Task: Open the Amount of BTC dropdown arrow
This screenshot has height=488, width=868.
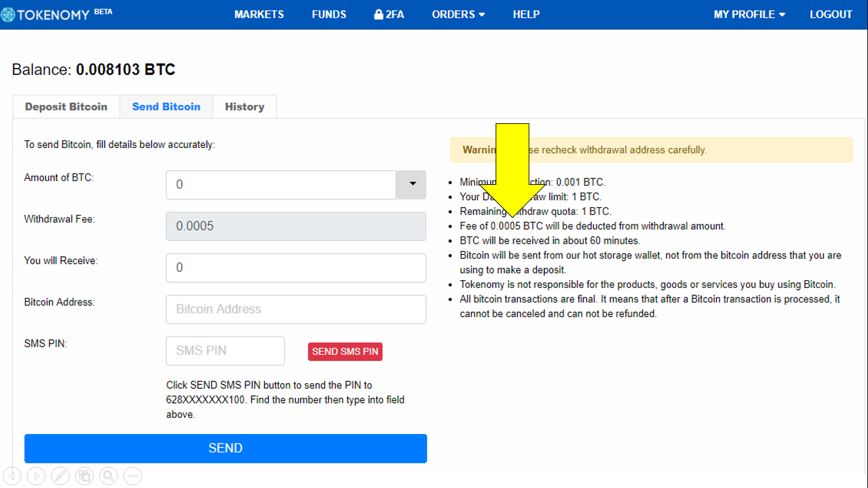Action: [412, 184]
